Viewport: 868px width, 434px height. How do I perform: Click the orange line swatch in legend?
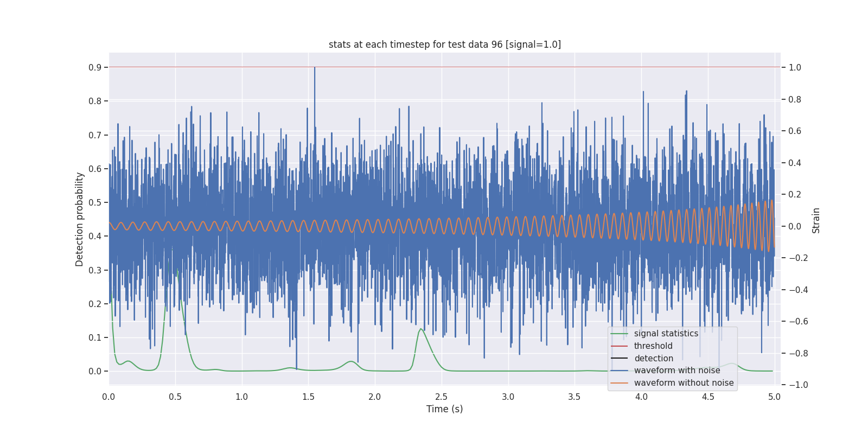tap(619, 383)
